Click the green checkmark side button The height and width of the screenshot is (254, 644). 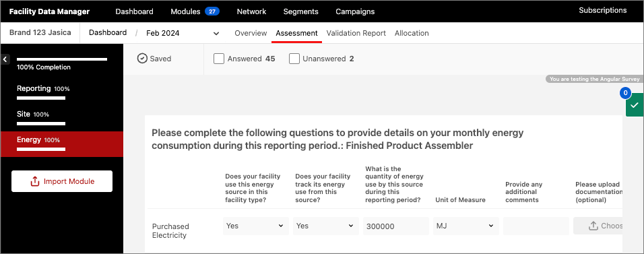(x=635, y=105)
